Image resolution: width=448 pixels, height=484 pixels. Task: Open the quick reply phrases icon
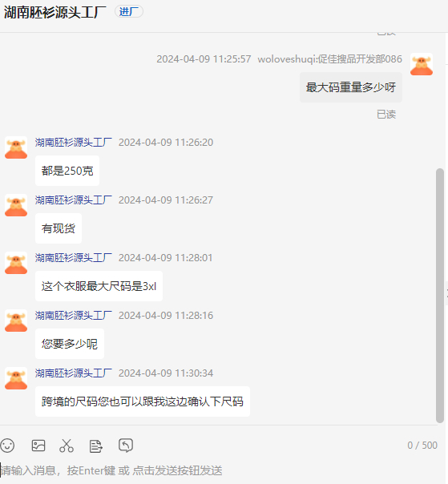[x=95, y=446]
